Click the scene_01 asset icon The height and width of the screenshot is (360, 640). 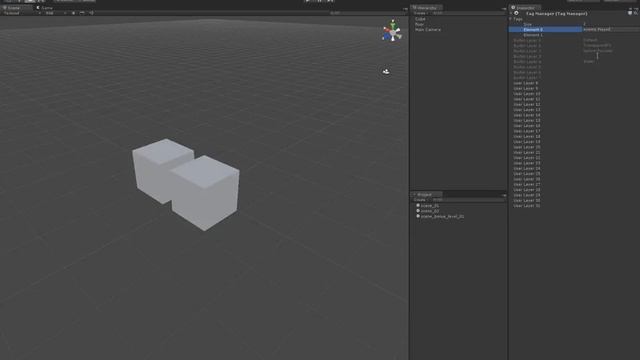coord(418,205)
